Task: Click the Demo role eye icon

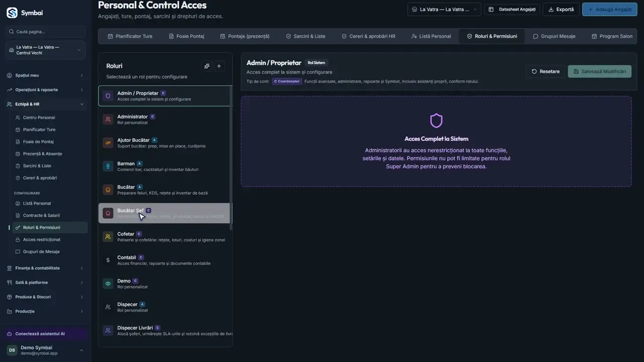Action: coord(108,284)
